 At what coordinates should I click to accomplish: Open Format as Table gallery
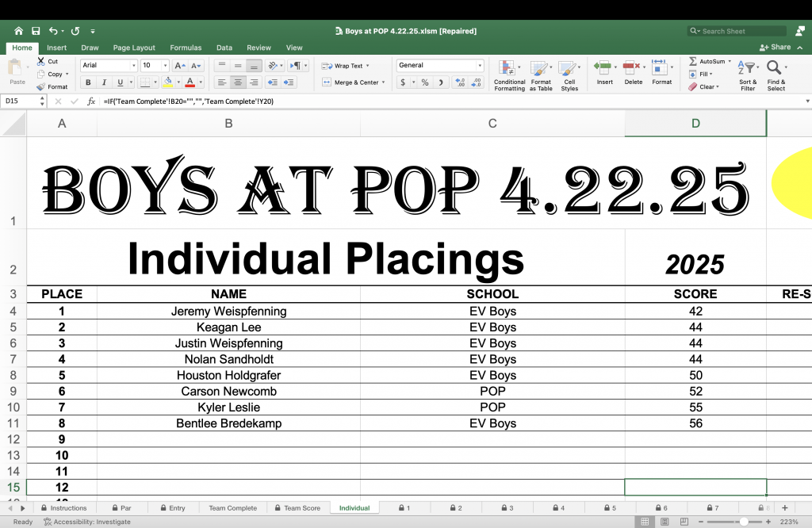(x=541, y=75)
